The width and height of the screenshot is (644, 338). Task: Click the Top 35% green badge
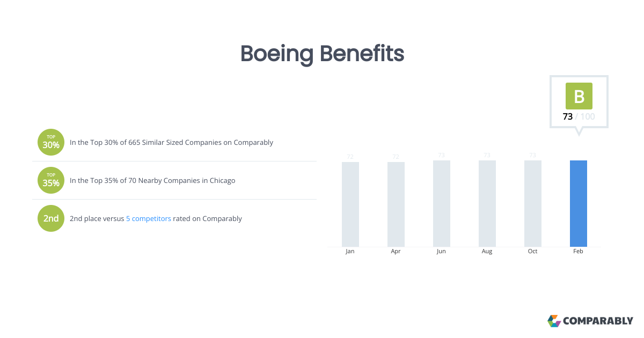coord(51,180)
